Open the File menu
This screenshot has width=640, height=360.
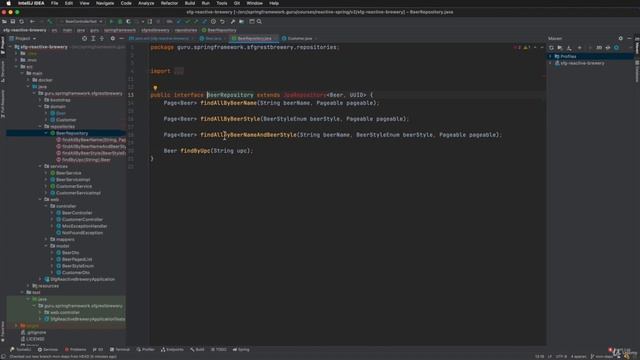click(54, 3)
